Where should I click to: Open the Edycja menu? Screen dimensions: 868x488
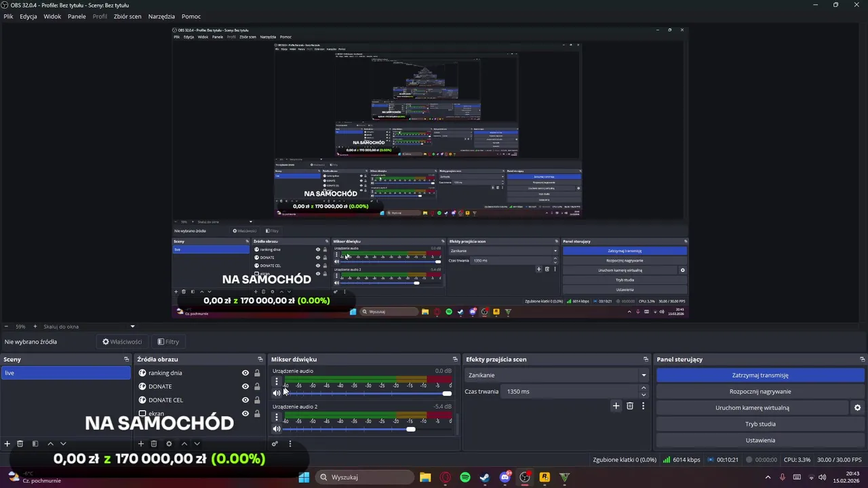pyautogui.click(x=28, y=16)
